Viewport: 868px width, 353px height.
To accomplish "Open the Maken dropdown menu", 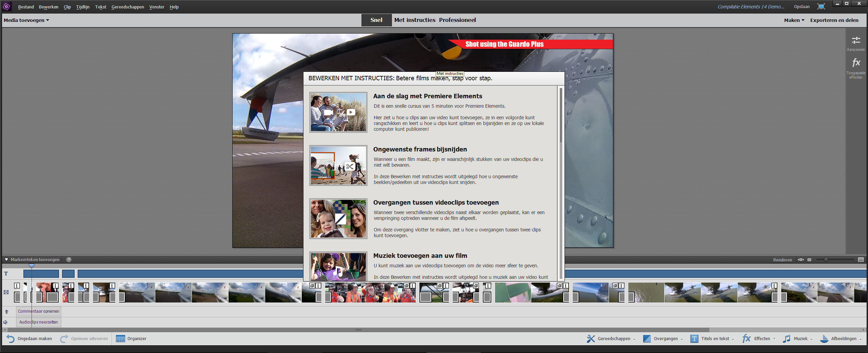I will coord(794,20).
